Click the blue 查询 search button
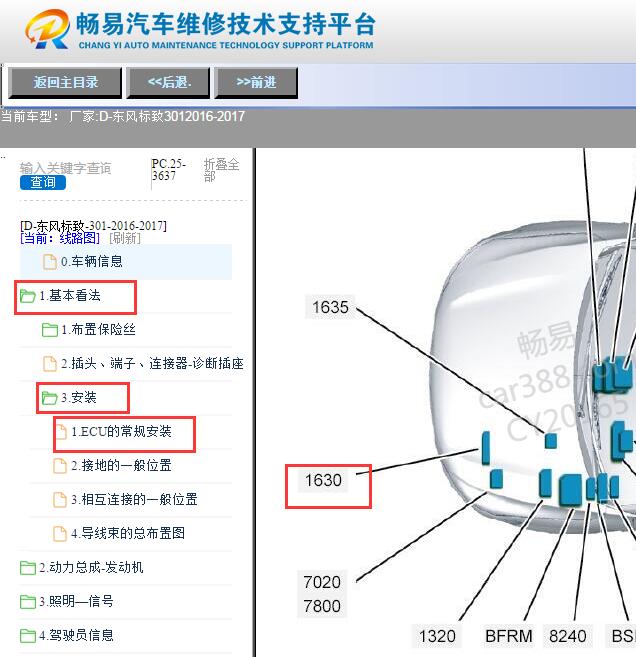Image resolution: width=636 pixels, height=657 pixels. [43, 182]
